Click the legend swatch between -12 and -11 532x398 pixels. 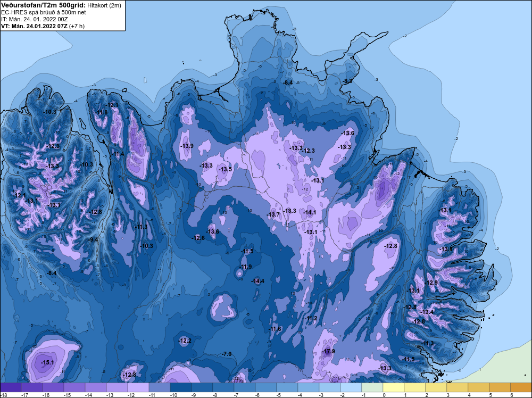point(138,387)
